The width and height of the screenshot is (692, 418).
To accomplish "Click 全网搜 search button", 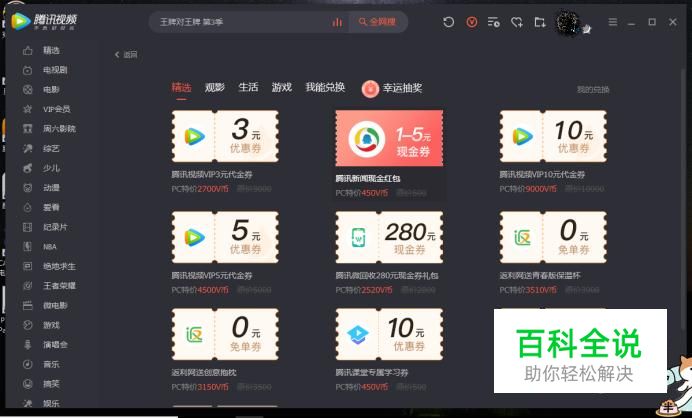I will point(378,22).
